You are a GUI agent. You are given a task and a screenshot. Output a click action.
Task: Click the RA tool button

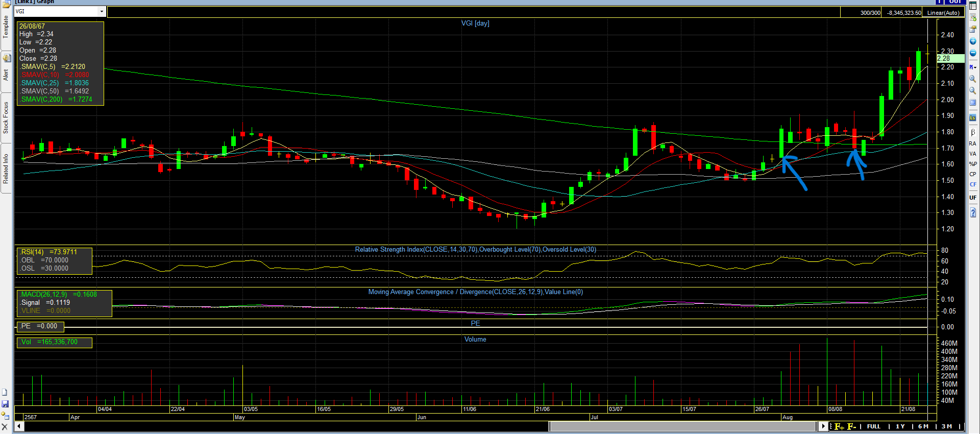(973, 143)
